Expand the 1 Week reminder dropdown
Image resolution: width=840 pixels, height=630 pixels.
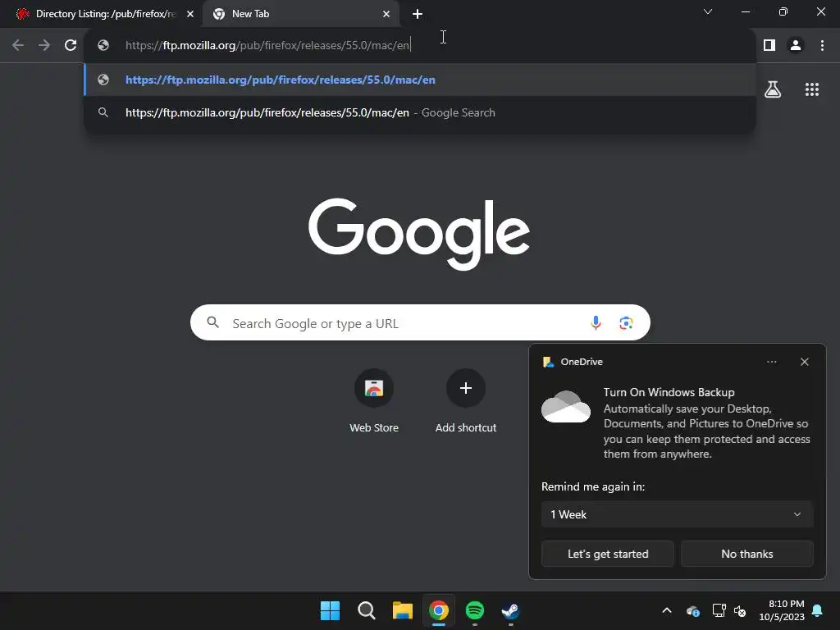point(677,514)
